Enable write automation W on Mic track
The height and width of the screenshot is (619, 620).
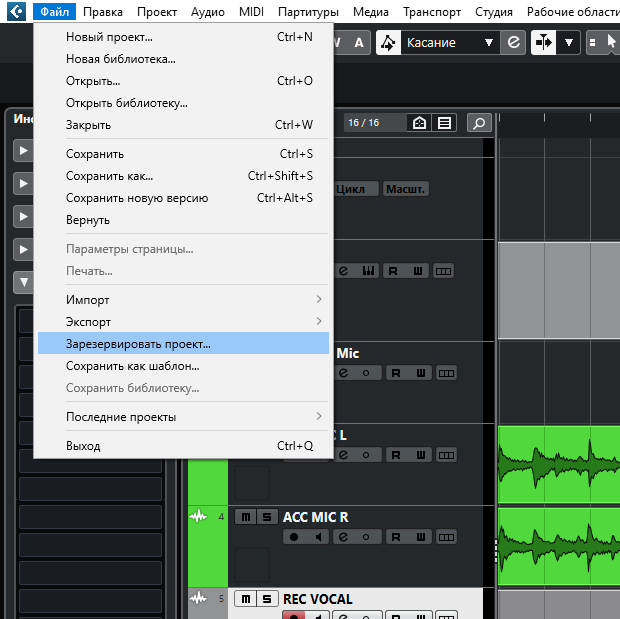click(421, 373)
